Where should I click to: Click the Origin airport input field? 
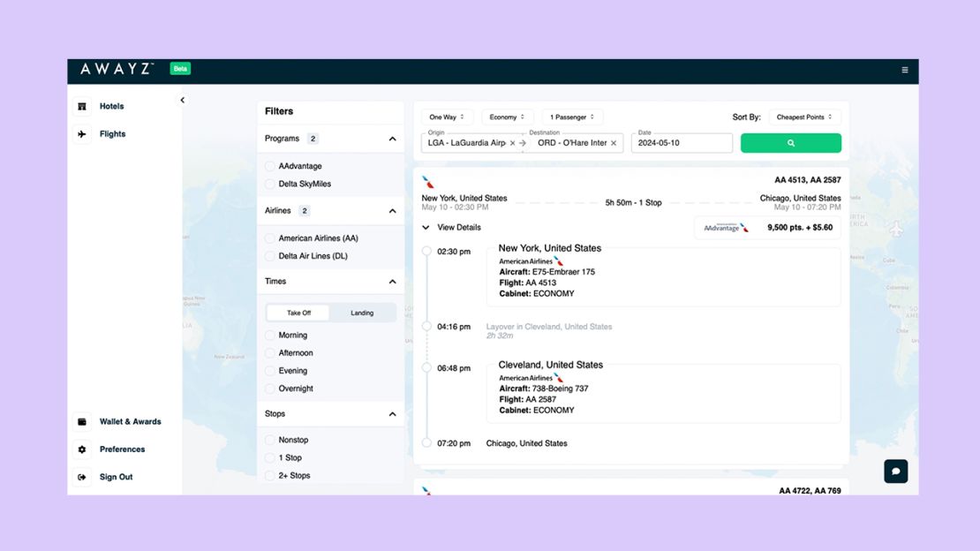point(467,143)
